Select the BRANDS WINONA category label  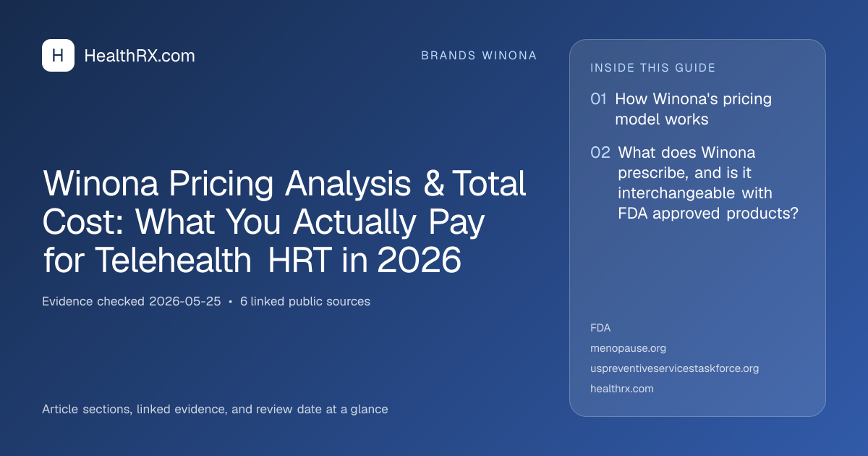[479, 56]
